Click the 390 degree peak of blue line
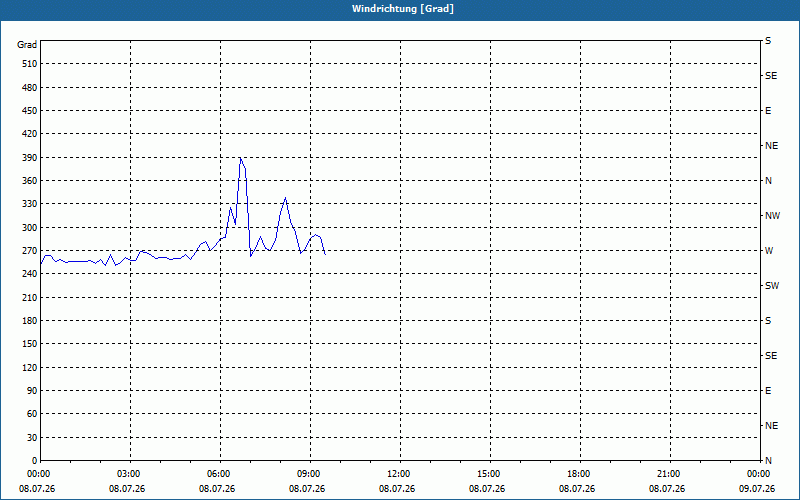800x500 pixels. tap(240, 158)
